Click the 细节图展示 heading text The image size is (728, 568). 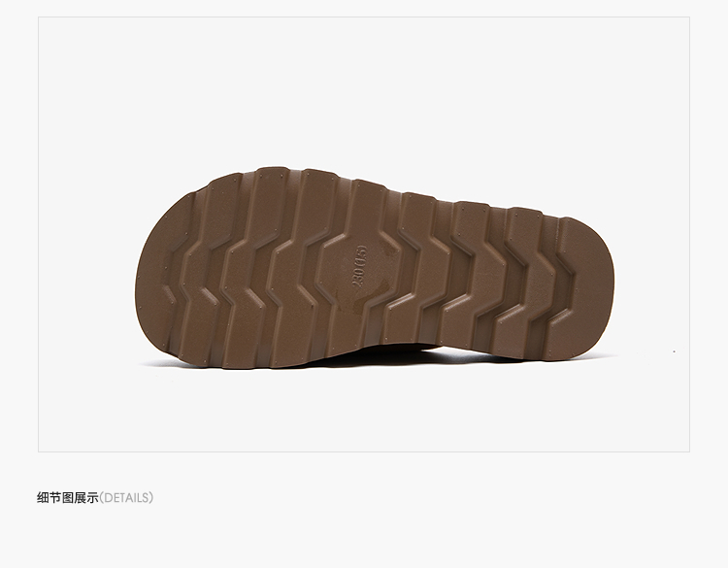point(68,497)
